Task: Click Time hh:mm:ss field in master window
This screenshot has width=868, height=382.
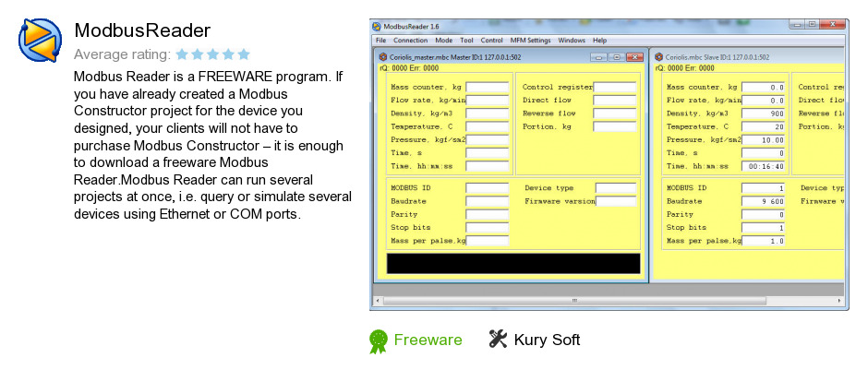Action: coord(488,166)
